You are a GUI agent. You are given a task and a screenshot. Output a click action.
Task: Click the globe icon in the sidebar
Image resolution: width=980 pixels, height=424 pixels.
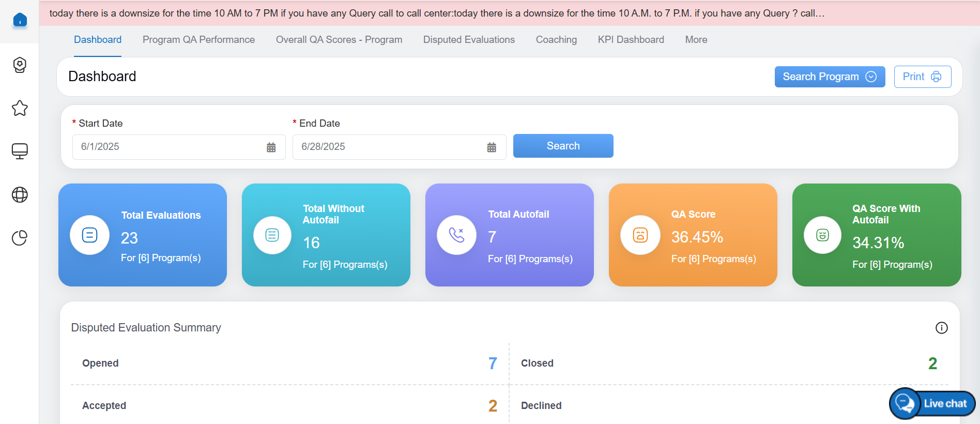tap(20, 194)
